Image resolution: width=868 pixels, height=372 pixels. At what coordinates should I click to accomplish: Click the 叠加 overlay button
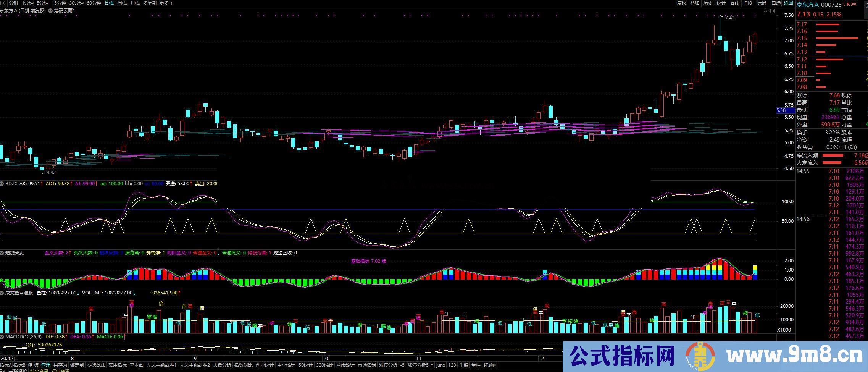695,3
